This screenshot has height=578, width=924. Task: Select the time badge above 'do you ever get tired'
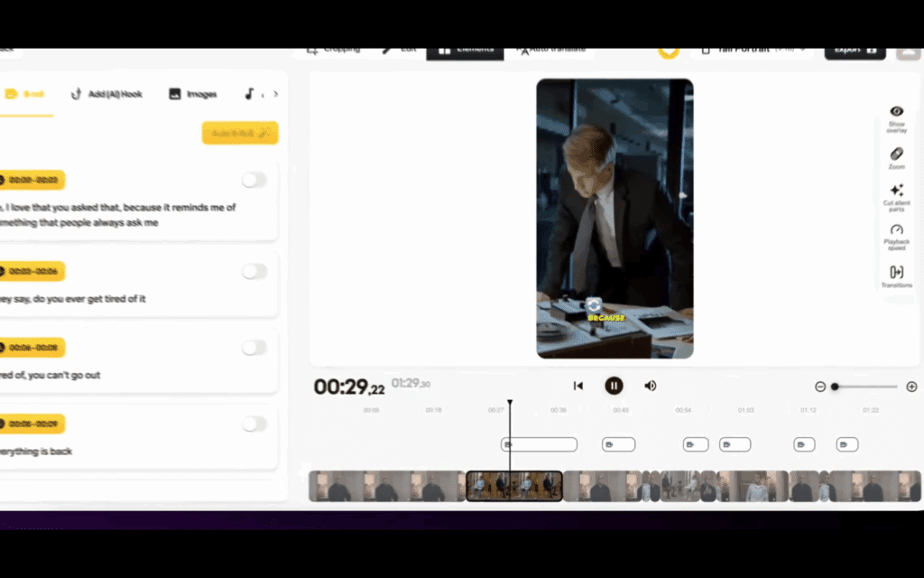[x=32, y=271]
